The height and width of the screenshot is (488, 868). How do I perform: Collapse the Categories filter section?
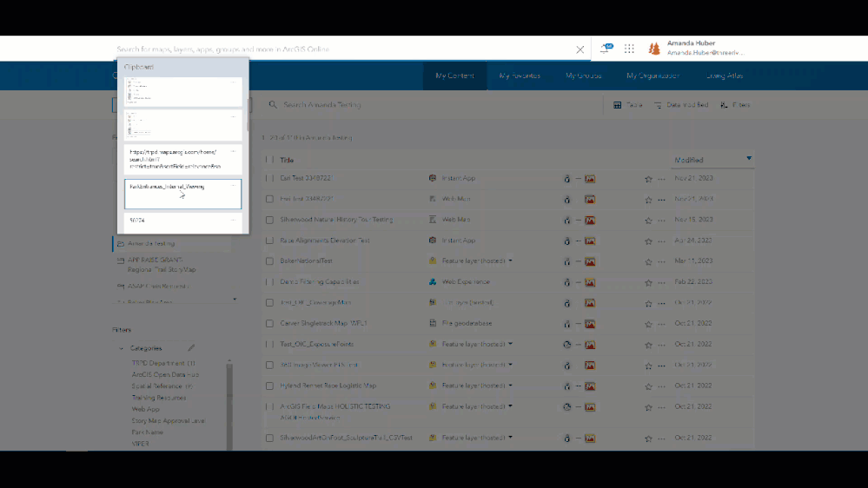point(121,348)
